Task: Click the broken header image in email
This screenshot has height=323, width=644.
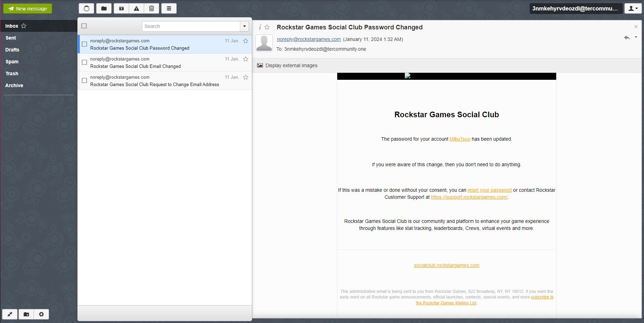Action: [x=408, y=76]
